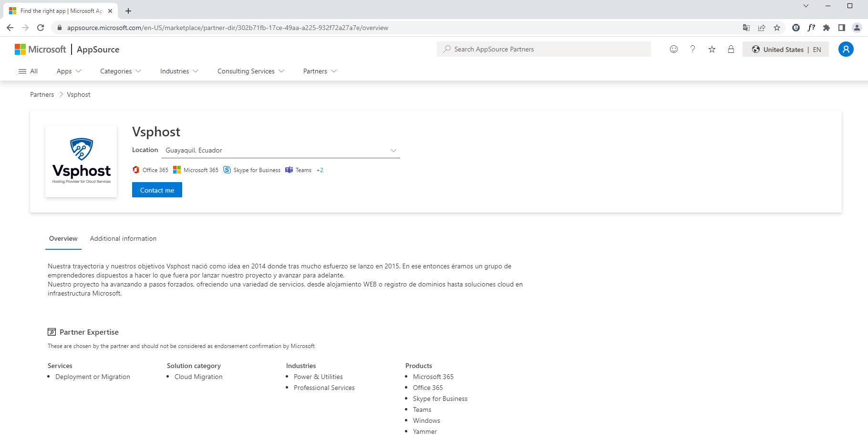
Task: Click the address bar URL
Action: [x=227, y=28]
